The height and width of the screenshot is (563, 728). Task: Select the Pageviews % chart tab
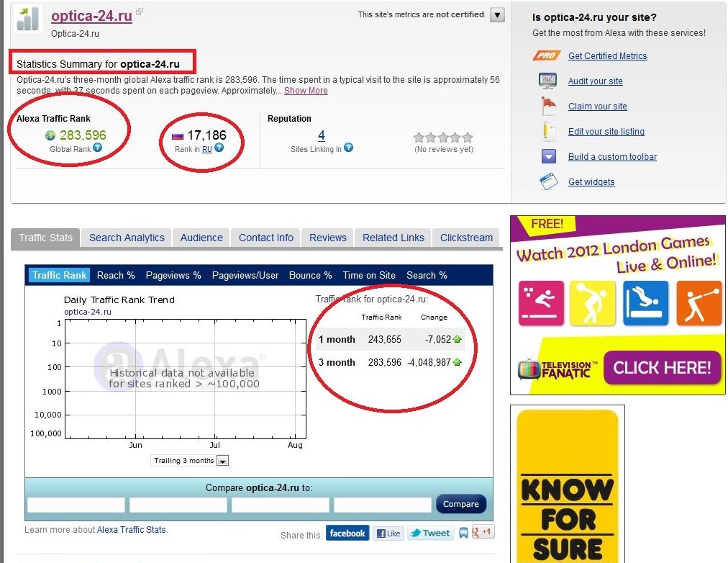coord(173,275)
